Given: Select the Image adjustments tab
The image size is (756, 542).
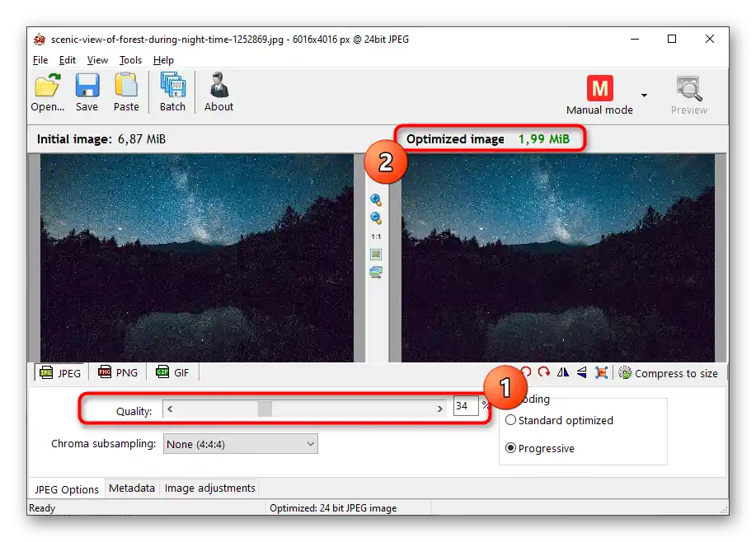Looking at the screenshot, I should click(x=209, y=488).
